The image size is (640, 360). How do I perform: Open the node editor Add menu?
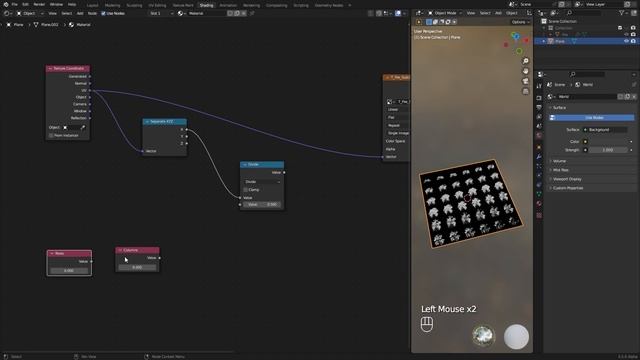click(x=80, y=13)
